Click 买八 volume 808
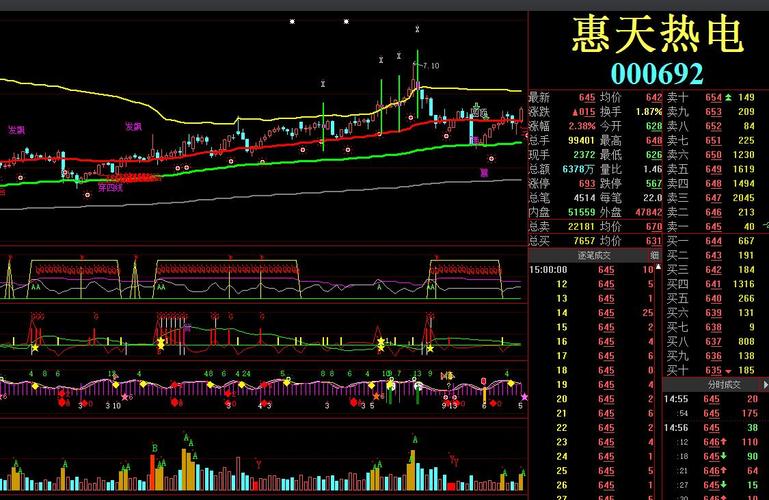 pyautogui.click(x=746, y=341)
